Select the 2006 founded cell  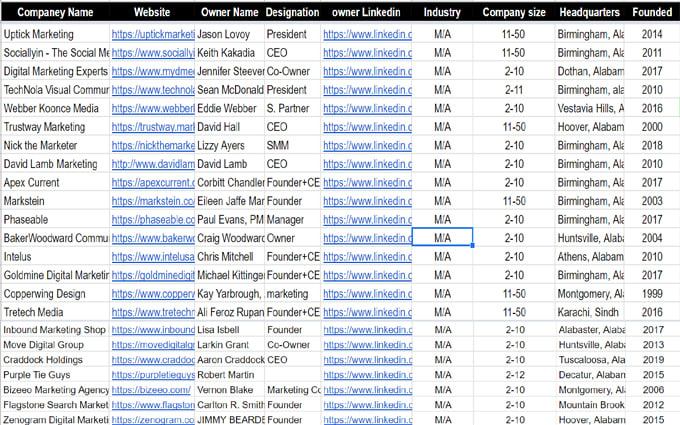point(652,390)
